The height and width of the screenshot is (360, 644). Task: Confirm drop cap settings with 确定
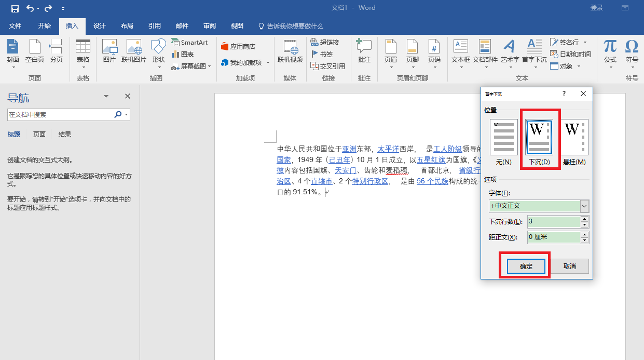(x=526, y=265)
